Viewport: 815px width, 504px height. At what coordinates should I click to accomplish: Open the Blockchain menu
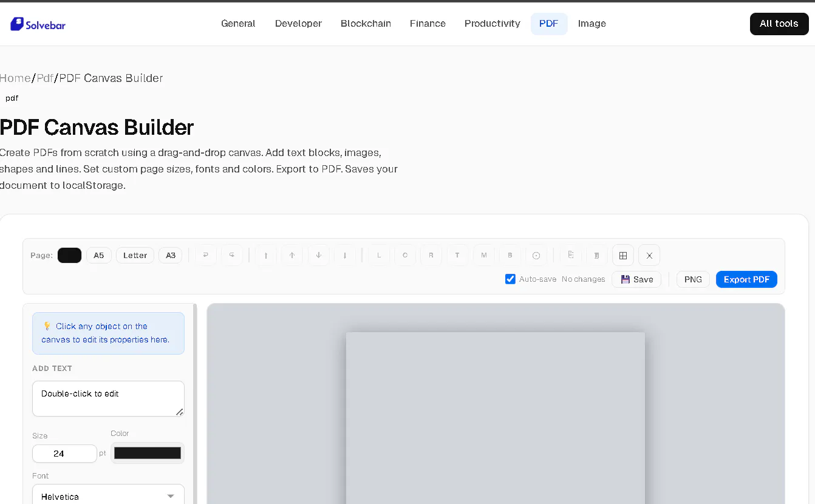(x=366, y=24)
